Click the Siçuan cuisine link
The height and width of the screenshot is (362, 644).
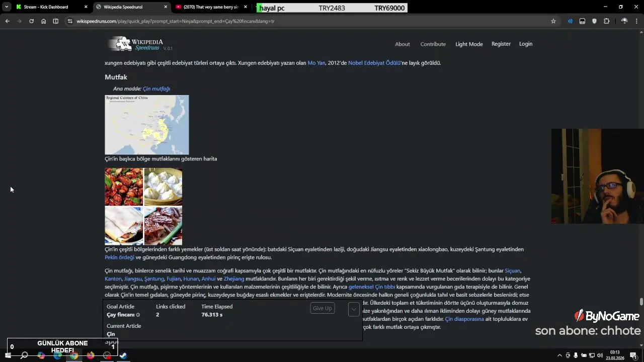[512, 270]
